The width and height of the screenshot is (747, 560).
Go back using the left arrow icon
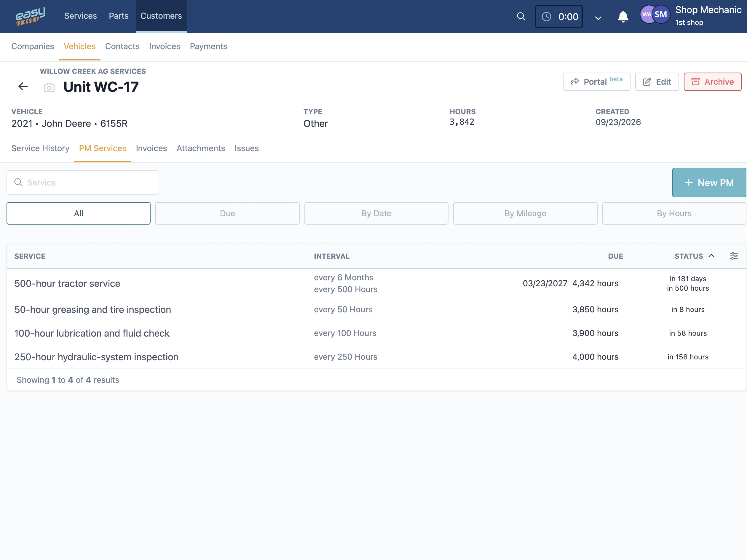click(x=23, y=87)
